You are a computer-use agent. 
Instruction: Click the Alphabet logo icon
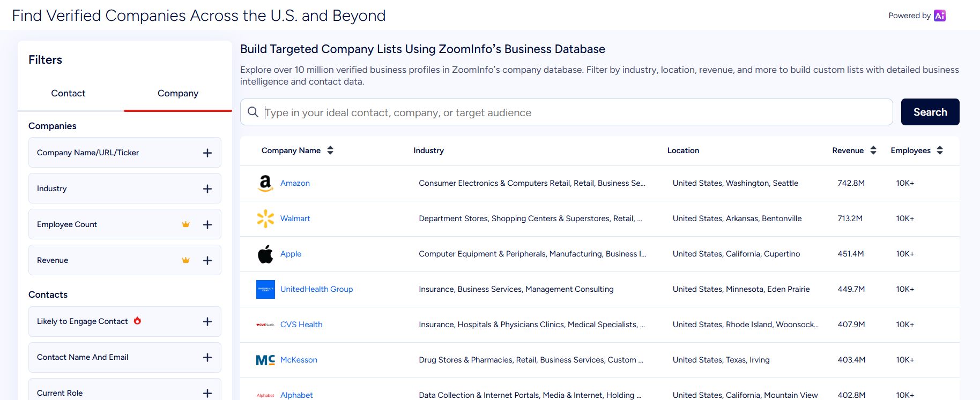(x=265, y=395)
